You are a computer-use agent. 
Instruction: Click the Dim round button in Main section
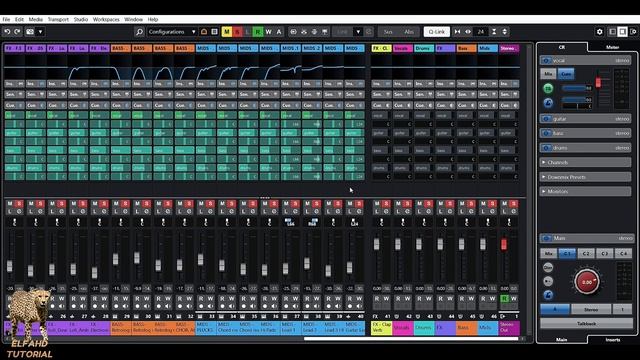click(548, 267)
